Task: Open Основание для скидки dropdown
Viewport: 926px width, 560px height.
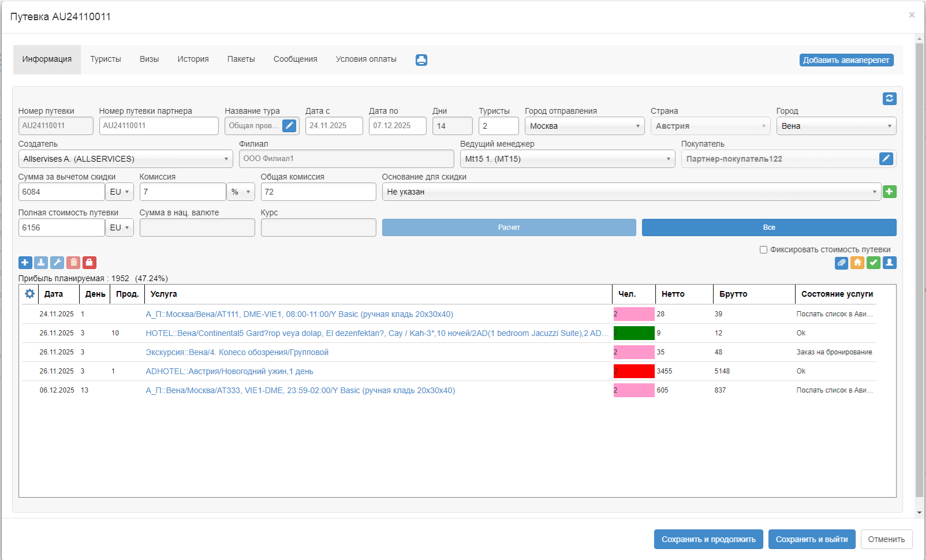Action: [x=631, y=192]
